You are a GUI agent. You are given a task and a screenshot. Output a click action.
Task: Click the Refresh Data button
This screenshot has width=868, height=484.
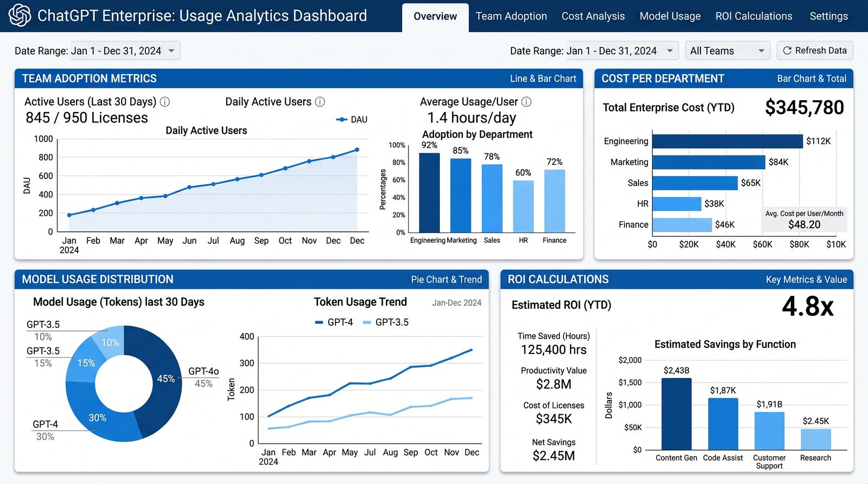click(x=815, y=50)
